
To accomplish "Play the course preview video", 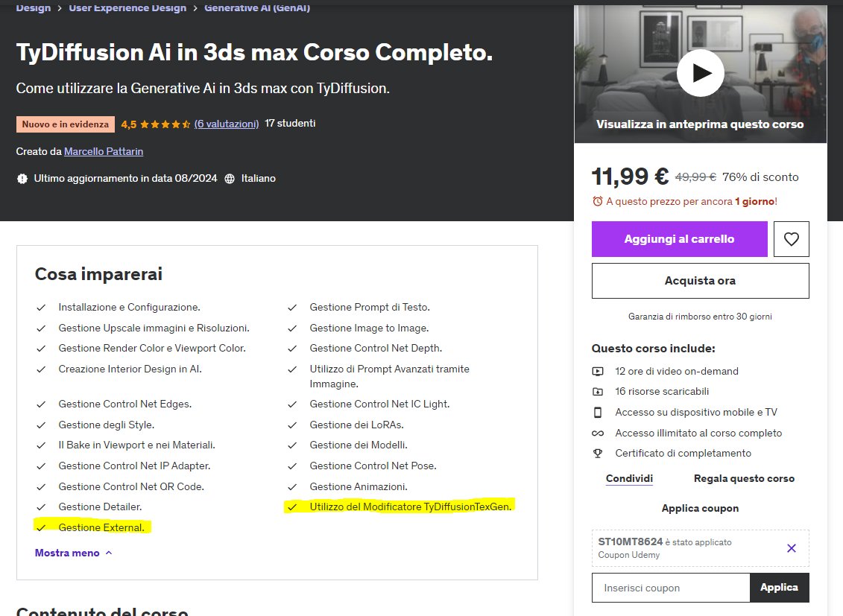I will 700,73.
